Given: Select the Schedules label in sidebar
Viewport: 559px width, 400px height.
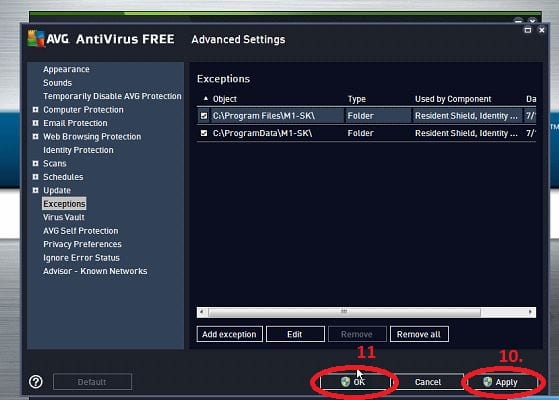Looking at the screenshot, I should 63,177.
